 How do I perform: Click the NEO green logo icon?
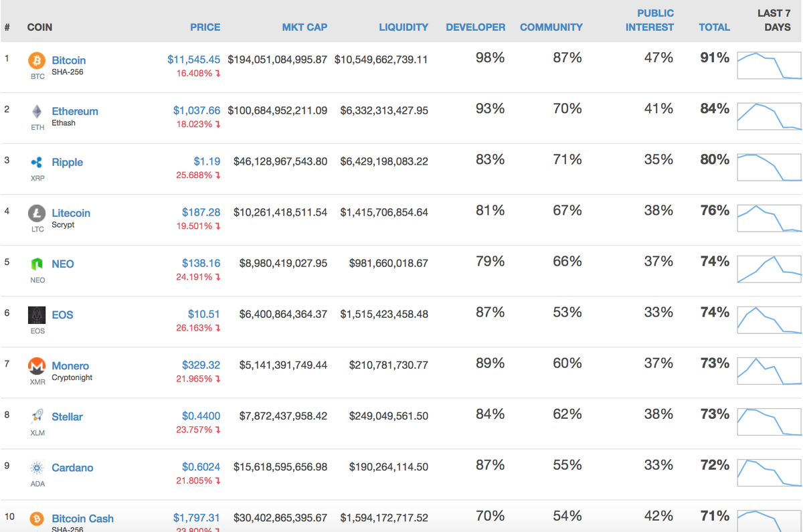[37, 264]
